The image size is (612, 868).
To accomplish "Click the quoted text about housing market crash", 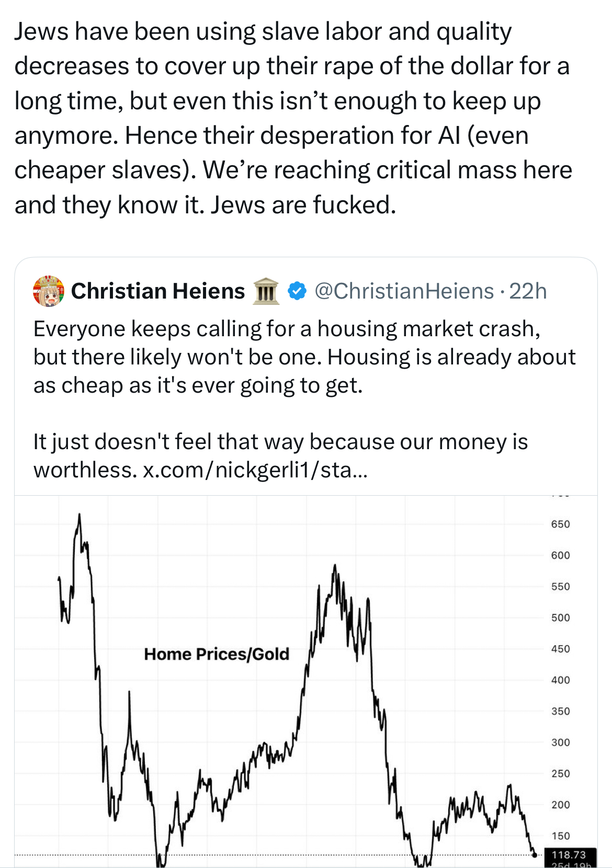I will [x=303, y=357].
